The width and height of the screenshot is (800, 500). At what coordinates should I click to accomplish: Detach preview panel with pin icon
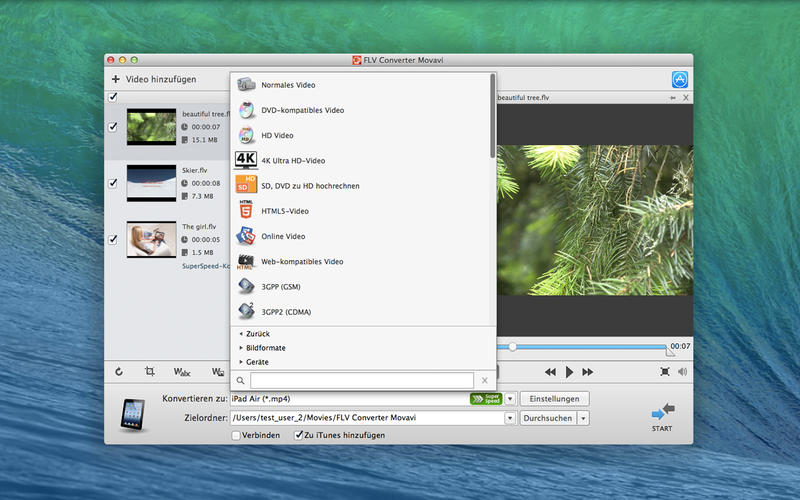tap(673, 97)
